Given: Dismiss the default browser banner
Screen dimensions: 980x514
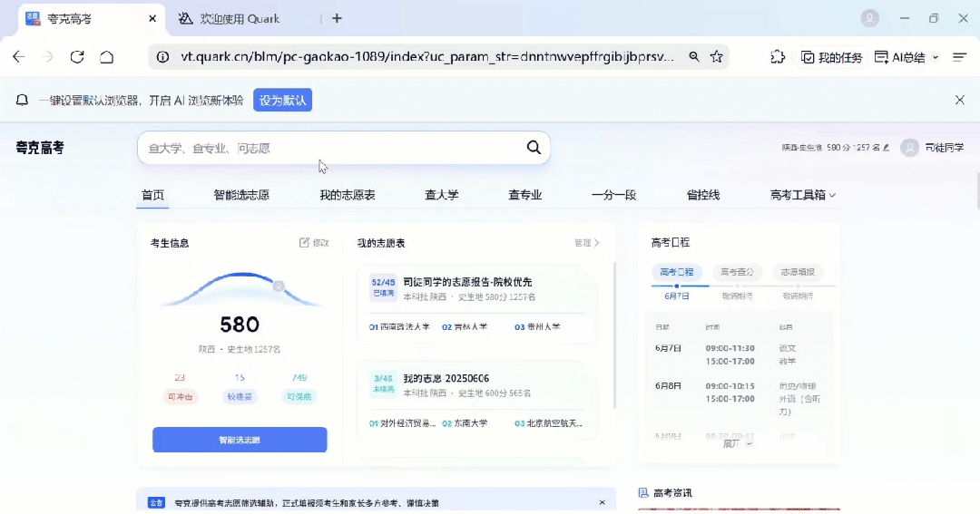Looking at the screenshot, I should coord(959,100).
